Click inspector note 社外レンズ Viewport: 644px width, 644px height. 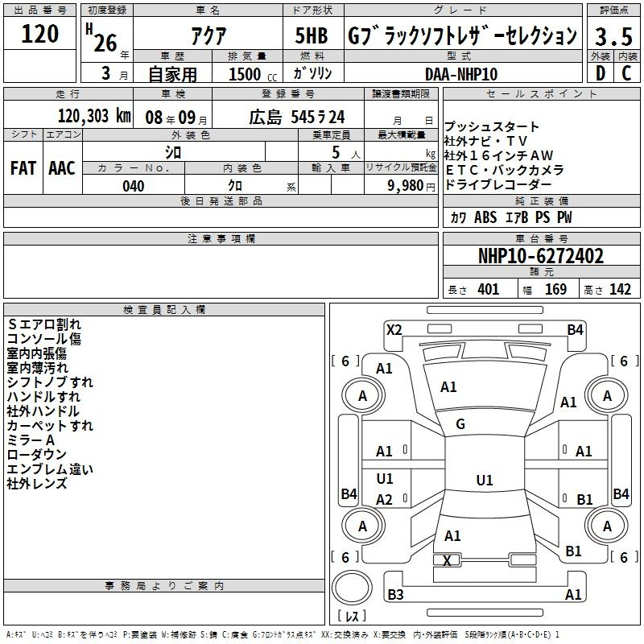click(36, 484)
